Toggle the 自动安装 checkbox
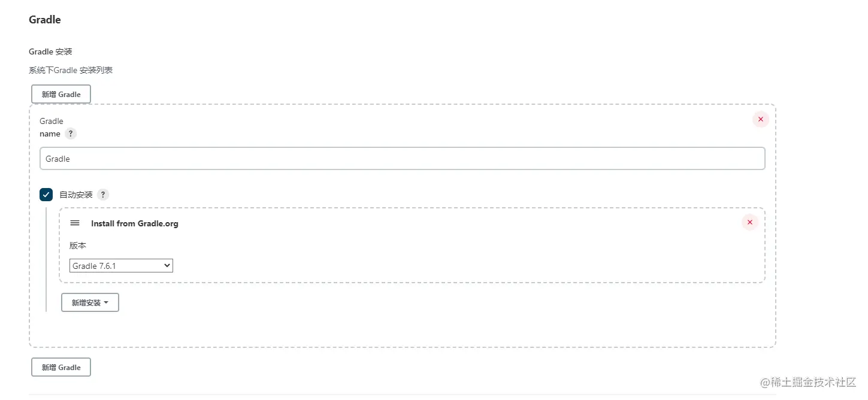This screenshot has width=868, height=400. coord(46,195)
